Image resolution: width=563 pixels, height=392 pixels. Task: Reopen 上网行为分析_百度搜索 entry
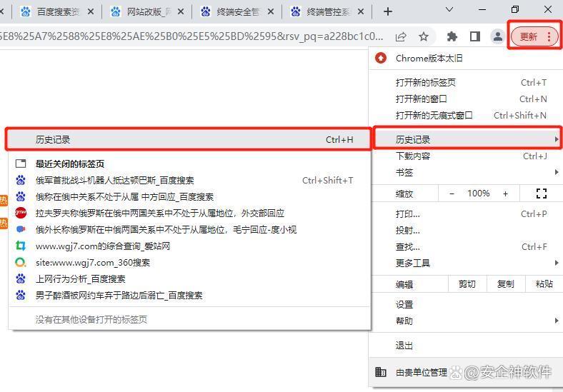[x=189, y=279]
